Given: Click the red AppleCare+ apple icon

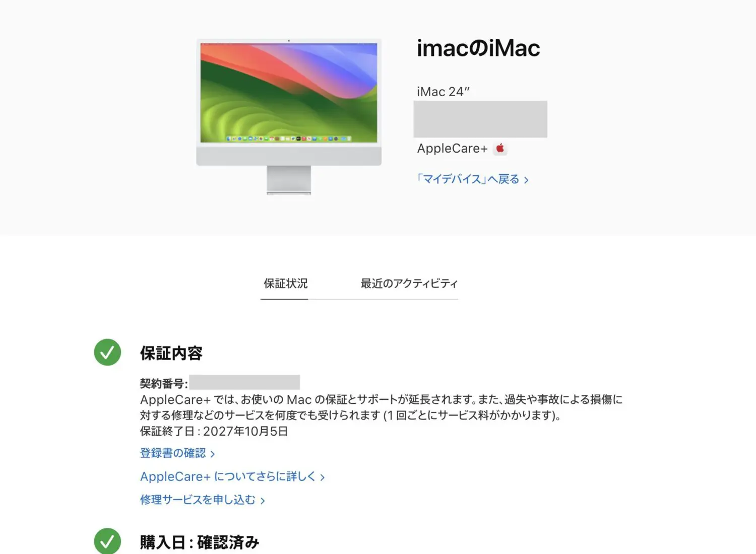Looking at the screenshot, I should tap(500, 148).
